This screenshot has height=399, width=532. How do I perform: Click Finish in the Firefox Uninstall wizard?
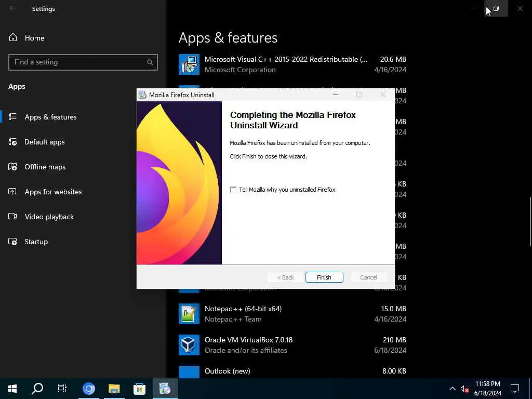click(324, 277)
